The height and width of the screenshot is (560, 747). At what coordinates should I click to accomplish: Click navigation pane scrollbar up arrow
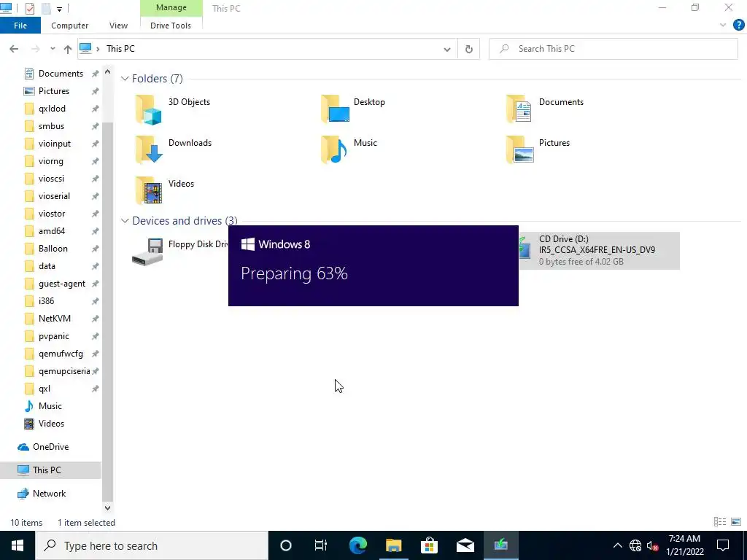pyautogui.click(x=108, y=72)
